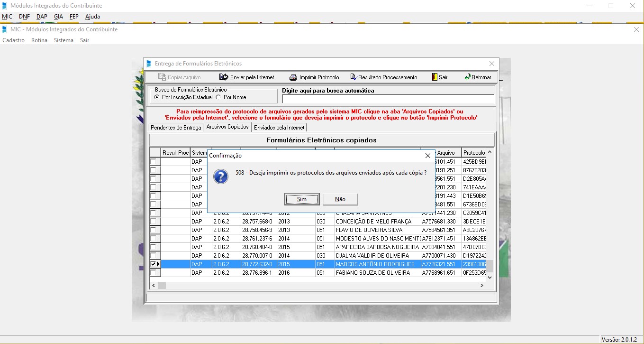The width and height of the screenshot is (644, 344).
Task: Switch to Pendentes de Entrega tab
Action: click(176, 128)
